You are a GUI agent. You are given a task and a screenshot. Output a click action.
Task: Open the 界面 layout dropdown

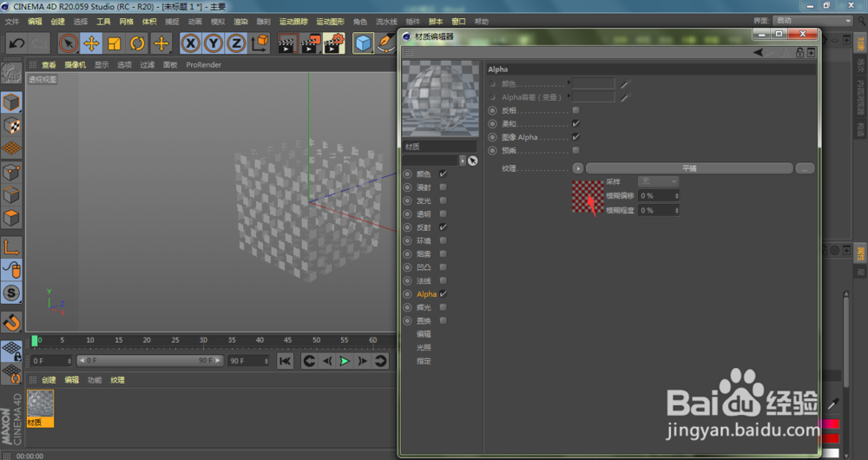click(x=812, y=21)
